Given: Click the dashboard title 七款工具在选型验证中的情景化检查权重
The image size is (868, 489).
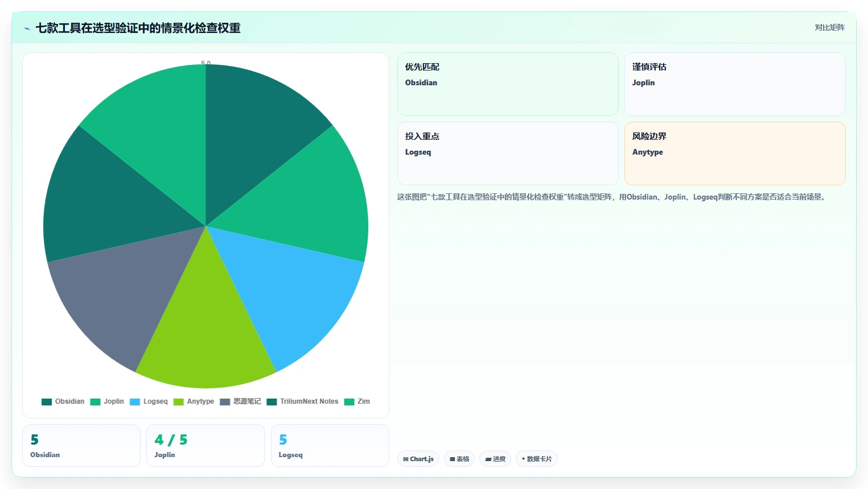Looking at the screenshot, I should 138,28.
